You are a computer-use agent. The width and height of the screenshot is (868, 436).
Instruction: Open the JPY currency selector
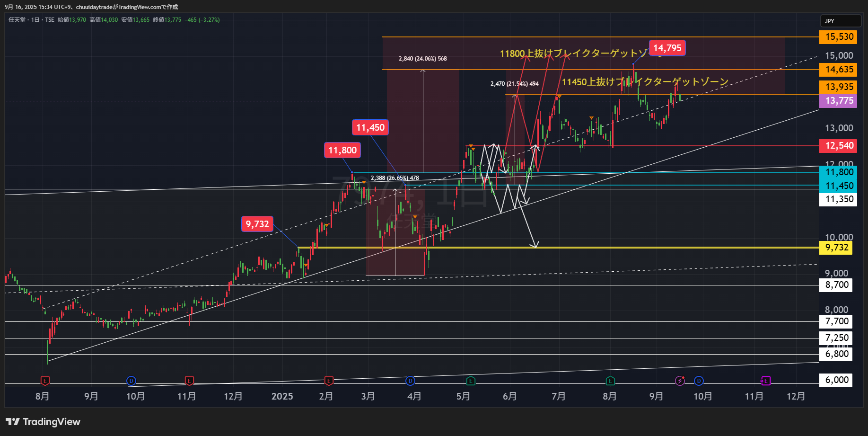pyautogui.click(x=840, y=21)
